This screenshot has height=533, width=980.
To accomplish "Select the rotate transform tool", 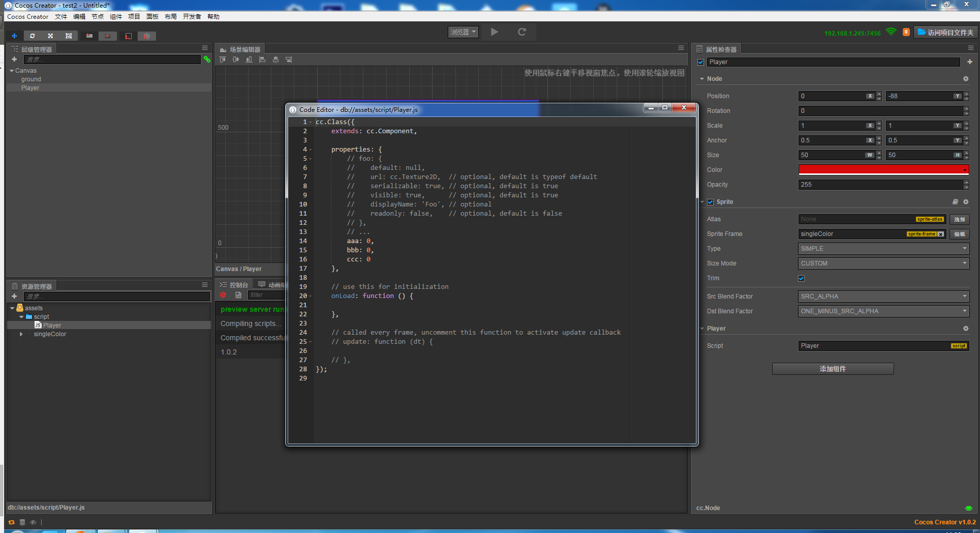I will coord(33,36).
